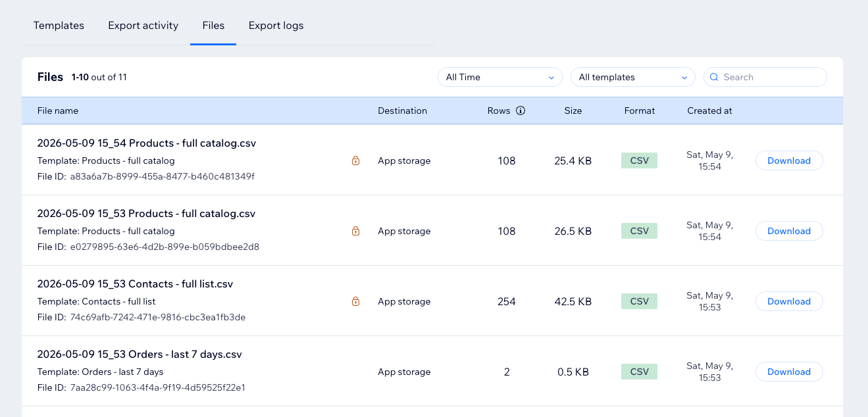
Task: Click Template: Contacts - full list text
Action: click(97, 301)
